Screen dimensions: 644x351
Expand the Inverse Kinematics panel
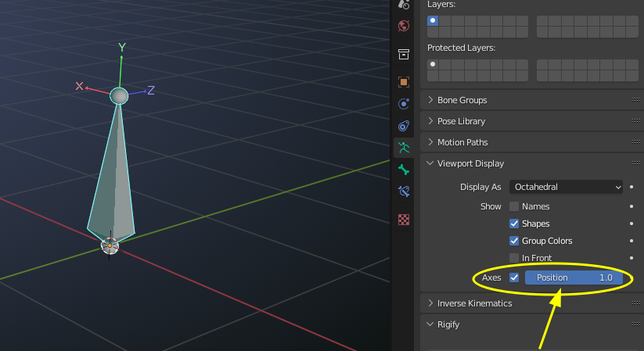(531, 303)
